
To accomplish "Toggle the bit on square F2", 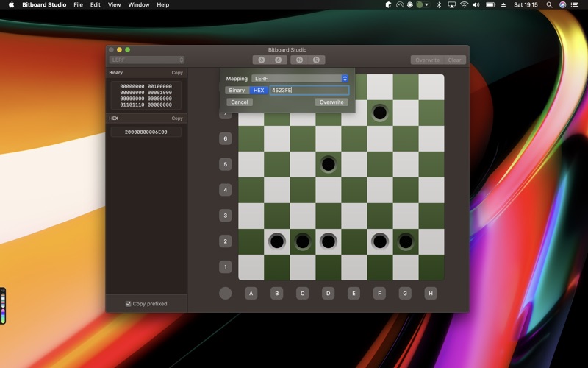I will click(x=380, y=241).
